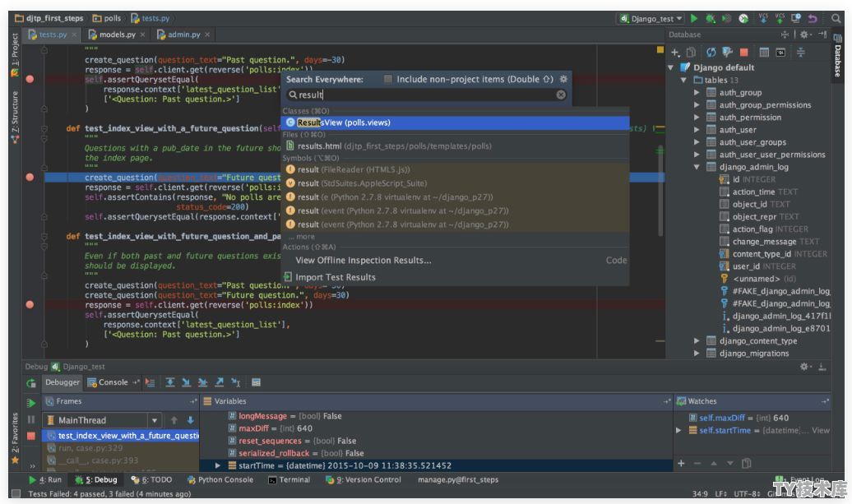Stop database action with red square icon
The width and height of the screenshot is (852, 504).
tap(744, 53)
